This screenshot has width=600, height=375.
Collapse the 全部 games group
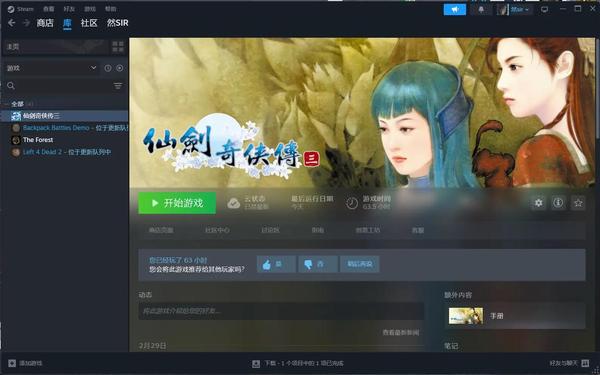[18, 104]
